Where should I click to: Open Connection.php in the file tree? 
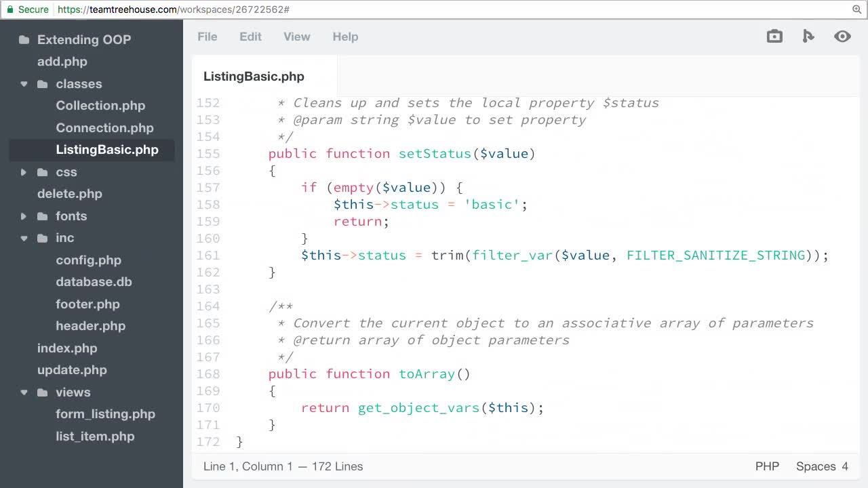tap(104, 128)
